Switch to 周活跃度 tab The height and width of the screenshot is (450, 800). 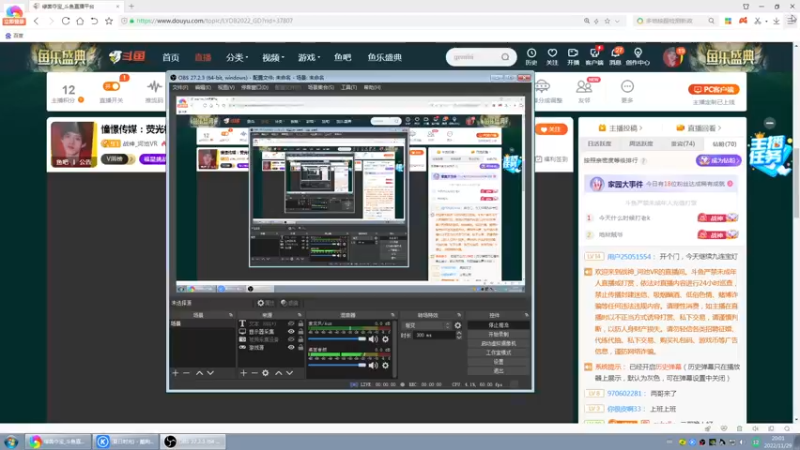(x=641, y=144)
